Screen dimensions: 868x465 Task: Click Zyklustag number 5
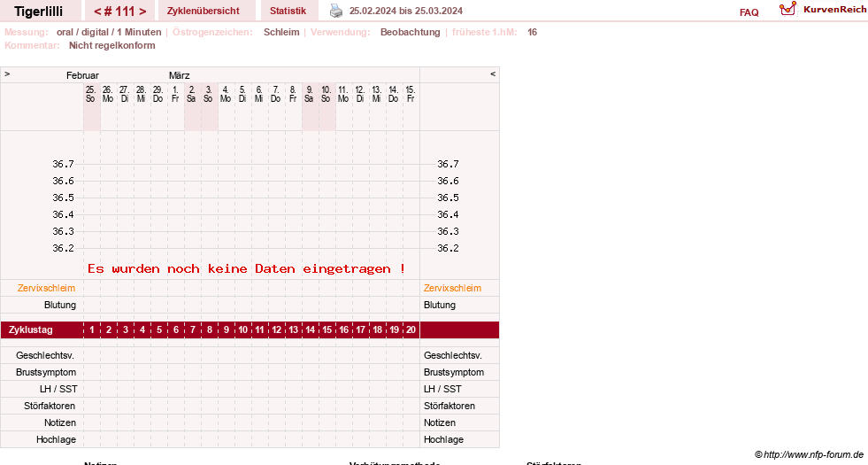click(x=159, y=329)
